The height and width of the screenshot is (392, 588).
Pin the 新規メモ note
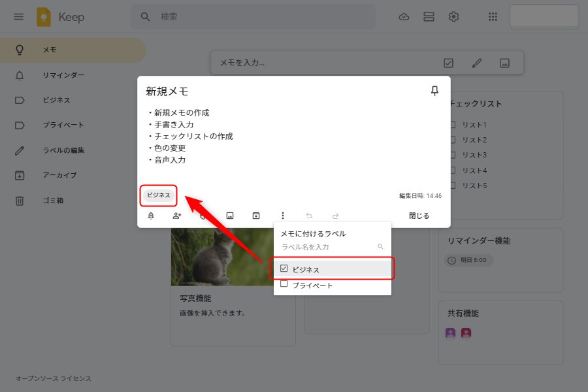coord(434,91)
